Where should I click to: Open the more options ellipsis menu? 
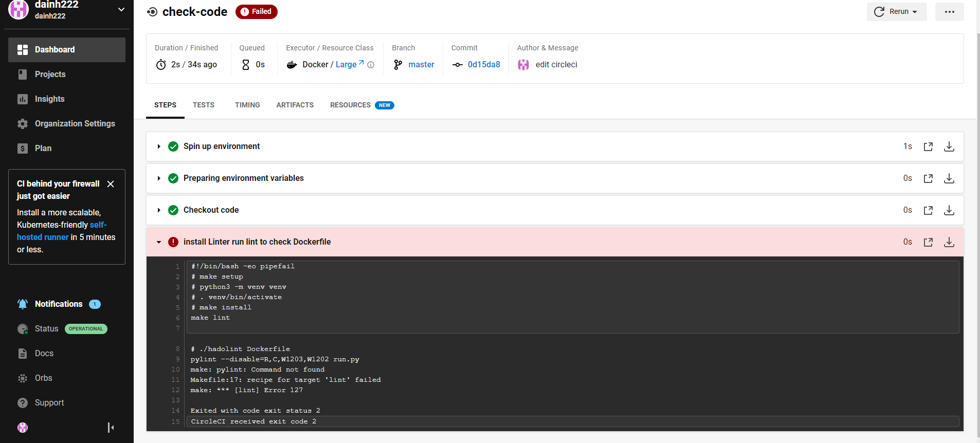[950, 12]
